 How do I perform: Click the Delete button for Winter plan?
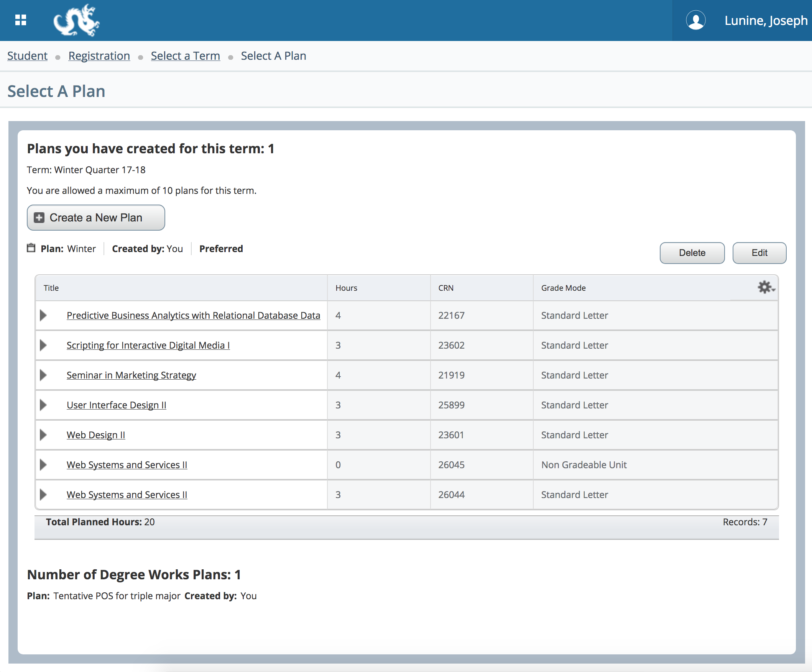(x=692, y=253)
